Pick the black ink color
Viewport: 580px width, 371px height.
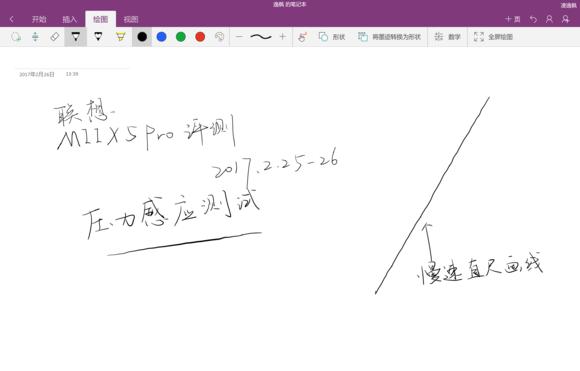142,37
